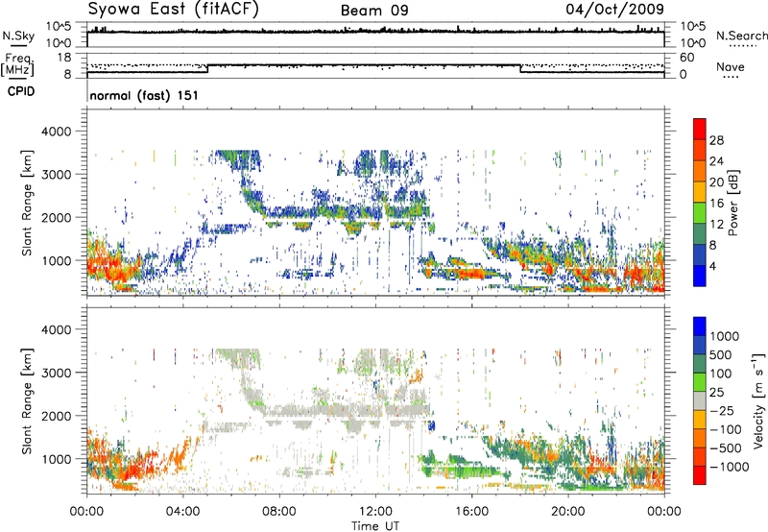
Task: Click the "12" power colorbar value
Action: 716,225
